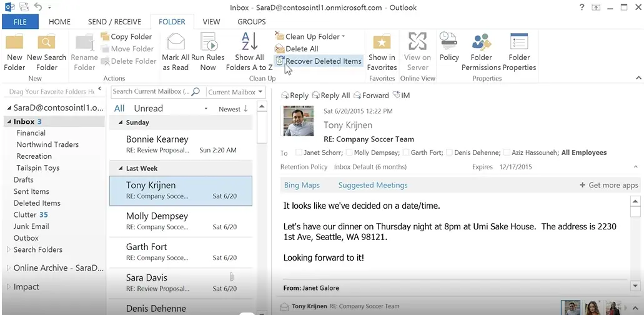Click the New Folder ribbon icon
Image resolution: width=644 pixels, height=315 pixels.
[14, 44]
